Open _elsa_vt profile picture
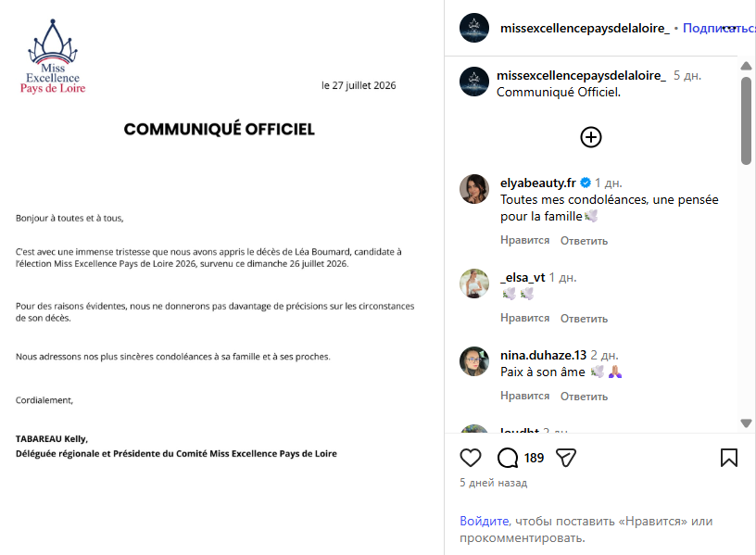This screenshot has height=555, width=756. pyautogui.click(x=474, y=284)
